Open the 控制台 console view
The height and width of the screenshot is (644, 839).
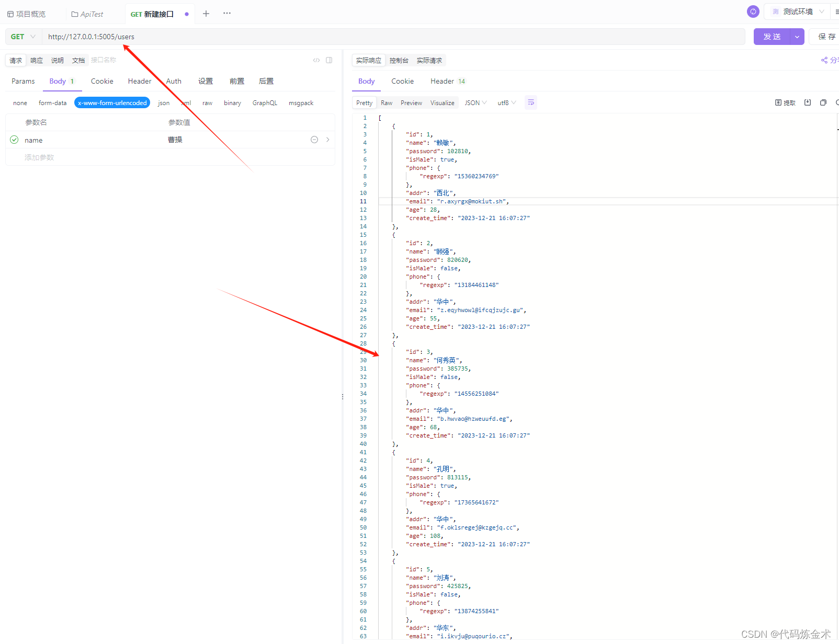tap(399, 61)
